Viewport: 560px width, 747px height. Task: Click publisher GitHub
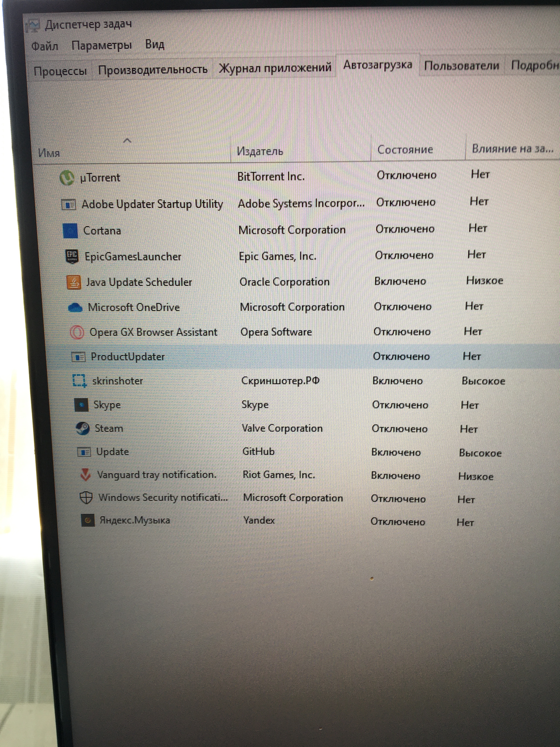click(x=258, y=451)
